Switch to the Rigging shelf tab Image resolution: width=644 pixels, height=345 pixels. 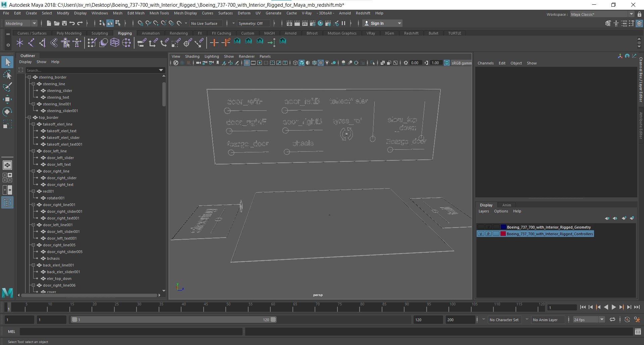pyautogui.click(x=125, y=33)
